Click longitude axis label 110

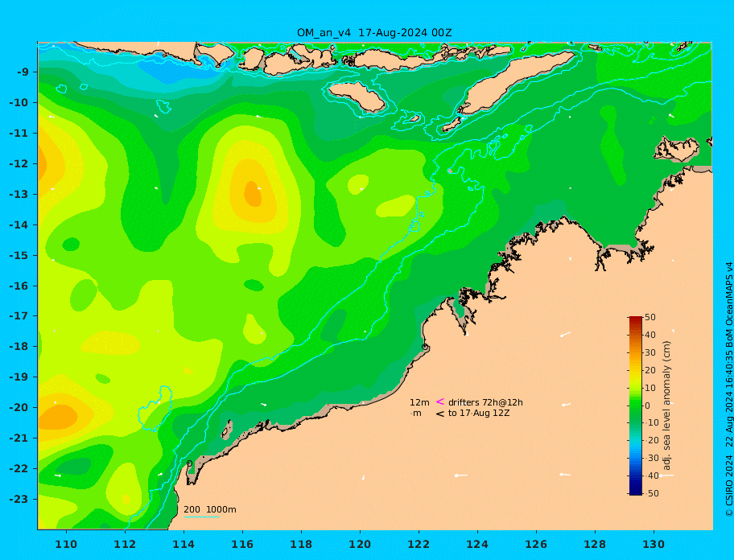pos(67,545)
